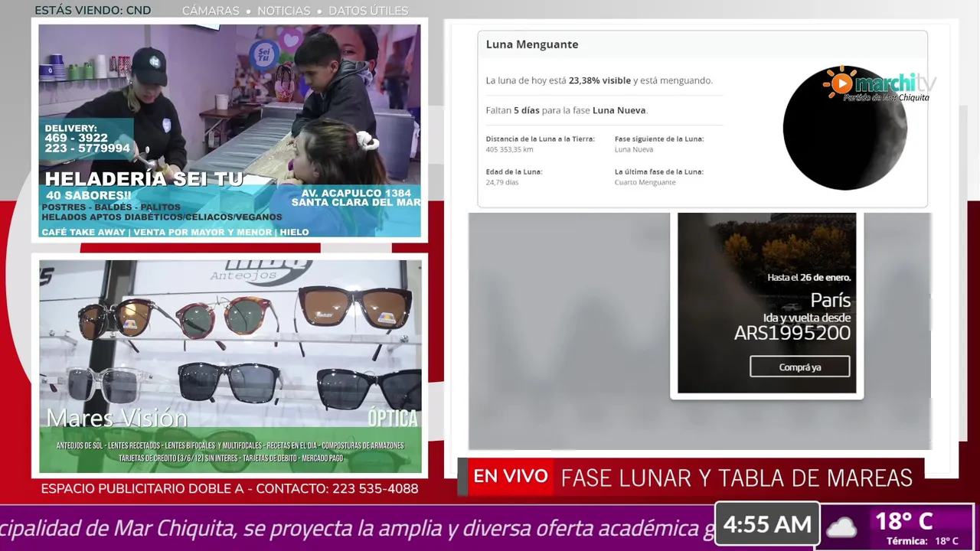
Task: Click the DELIVERY 469 - 3922 phone number
Action: pyautogui.click(x=77, y=139)
